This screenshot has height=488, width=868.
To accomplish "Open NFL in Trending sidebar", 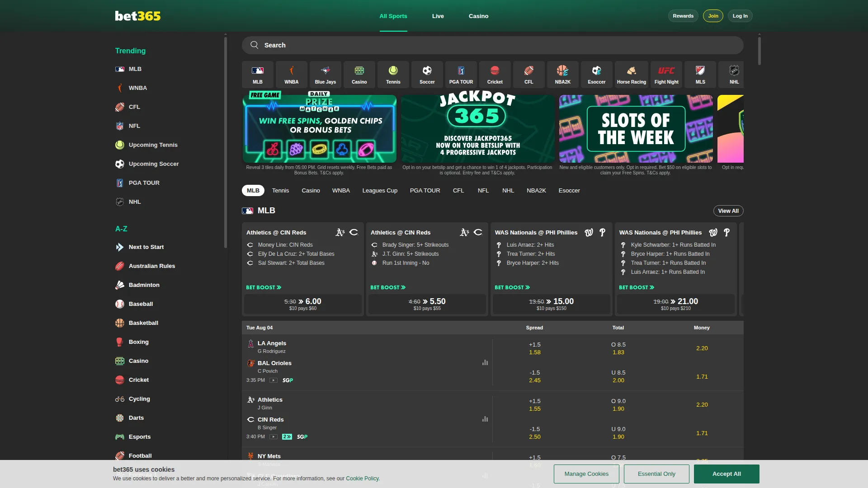I will (128, 126).
